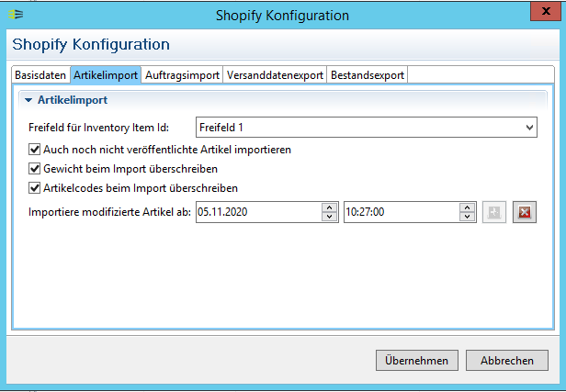Screen dimensions: 566x392
Task: Click the Übernehmen button
Action: pos(417,360)
